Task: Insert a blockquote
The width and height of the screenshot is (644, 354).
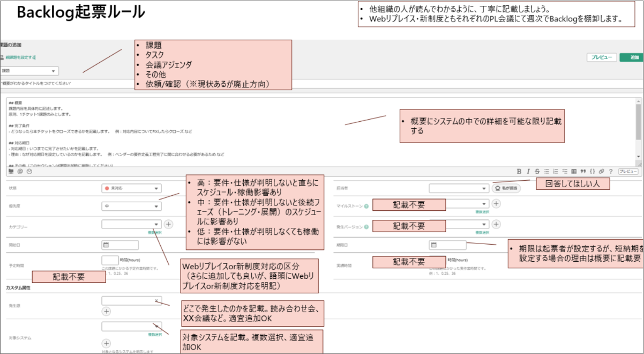Action: (x=583, y=171)
